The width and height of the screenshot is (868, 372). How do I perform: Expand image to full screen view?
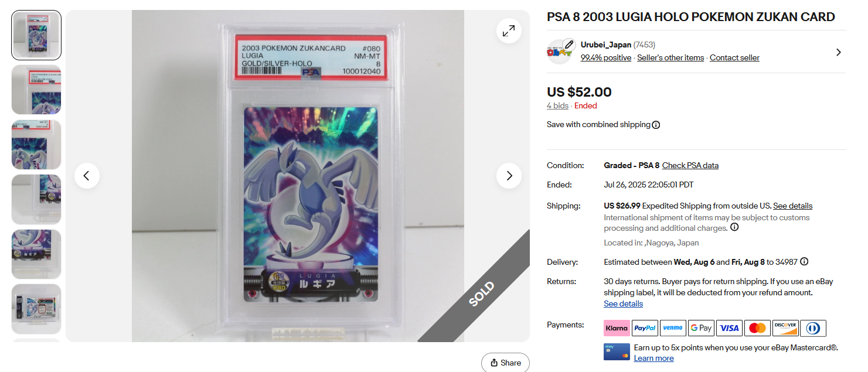coord(509,30)
